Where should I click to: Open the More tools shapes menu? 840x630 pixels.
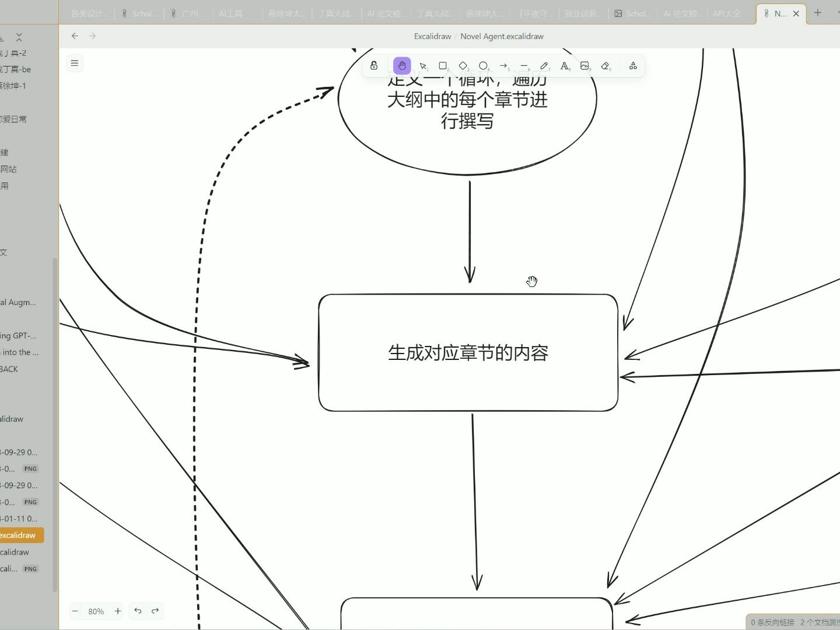click(x=633, y=66)
